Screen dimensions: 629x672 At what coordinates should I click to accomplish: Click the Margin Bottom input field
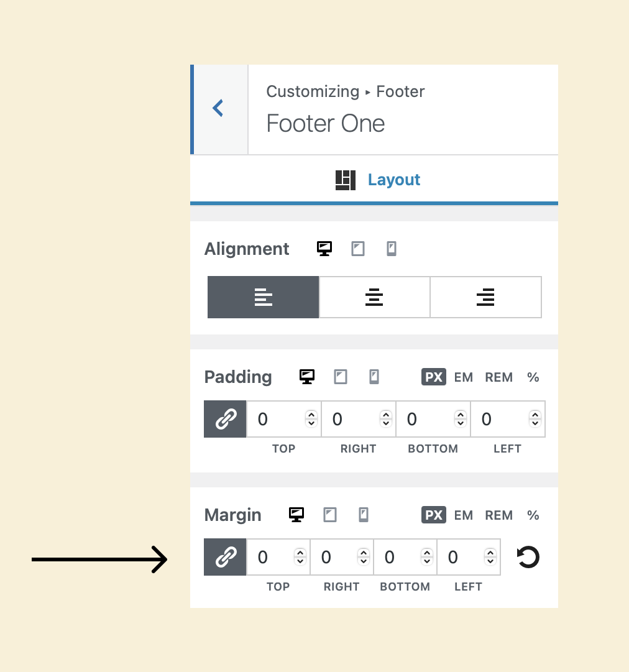[x=405, y=557]
